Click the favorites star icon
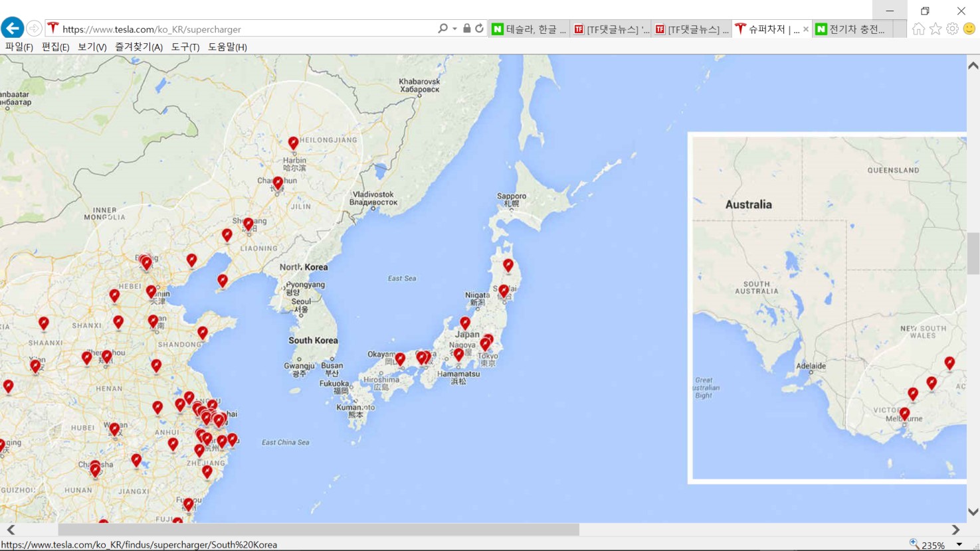Image resolution: width=980 pixels, height=551 pixels. coord(935,29)
